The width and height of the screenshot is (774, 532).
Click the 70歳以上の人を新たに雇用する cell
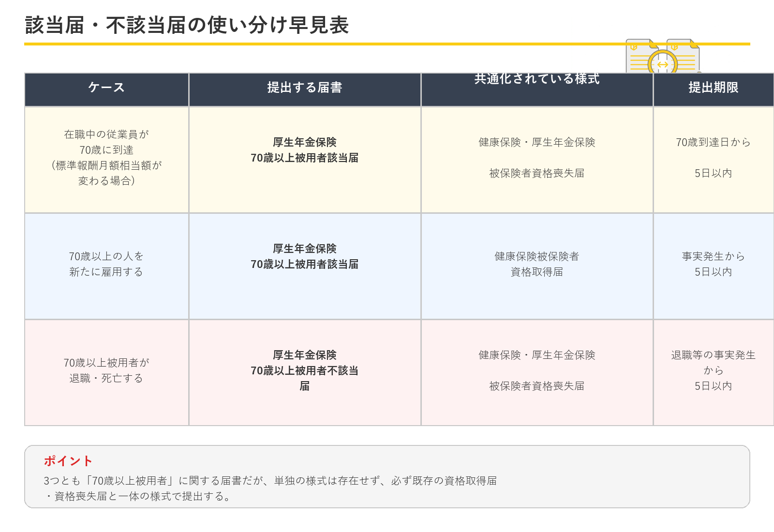[106, 266]
